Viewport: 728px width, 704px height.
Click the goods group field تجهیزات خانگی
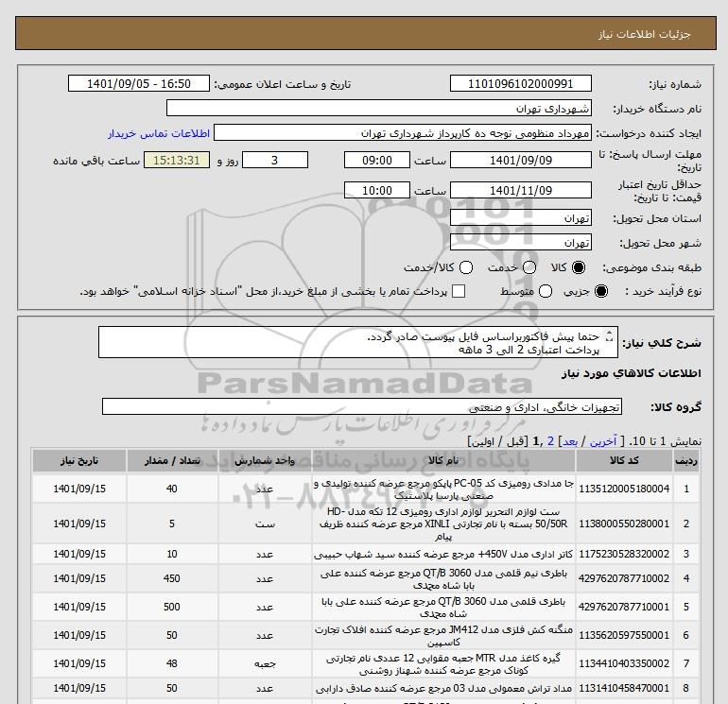click(x=362, y=406)
